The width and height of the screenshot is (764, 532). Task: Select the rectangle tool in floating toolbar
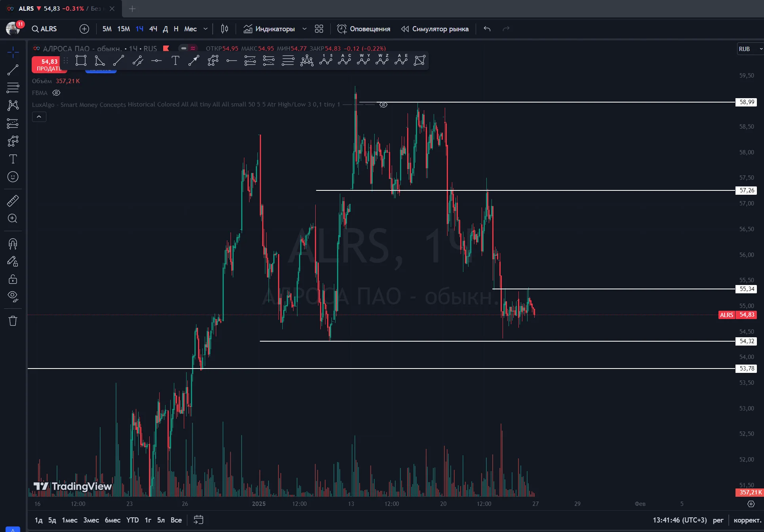click(81, 61)
